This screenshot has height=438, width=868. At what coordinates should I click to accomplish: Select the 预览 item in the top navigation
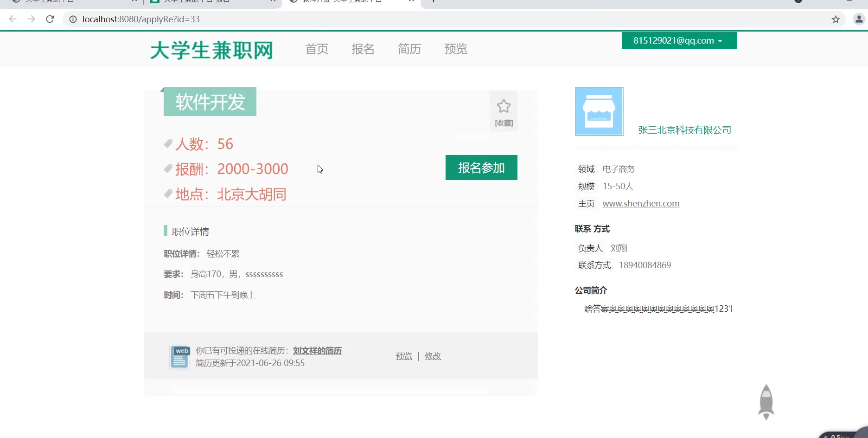point(455,49)
